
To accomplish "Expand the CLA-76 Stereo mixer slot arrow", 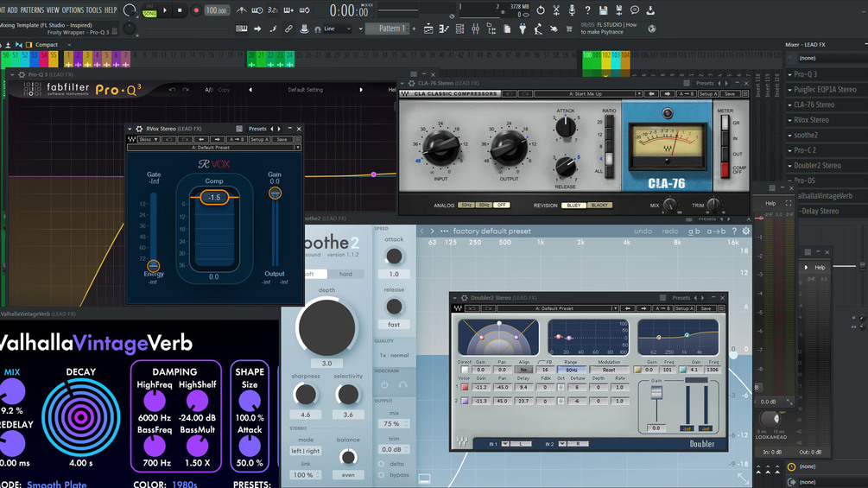I will pos(790,105).
